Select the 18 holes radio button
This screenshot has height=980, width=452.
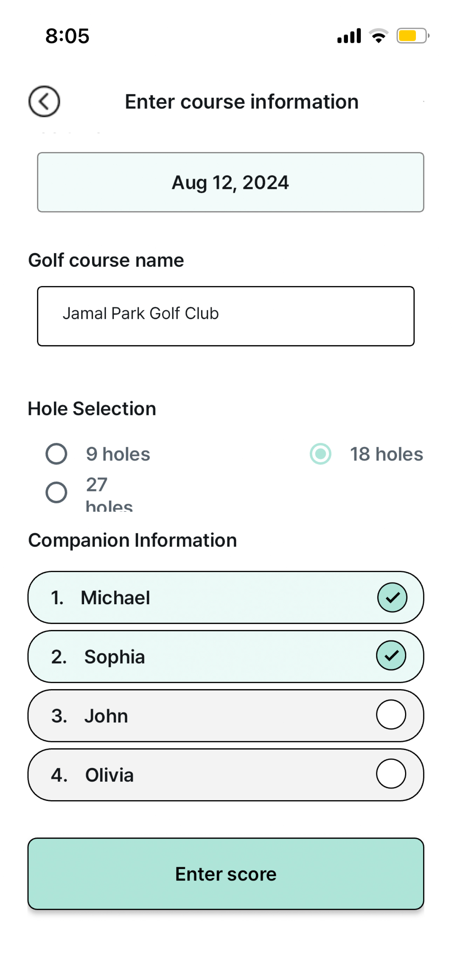tap(320, 454)
